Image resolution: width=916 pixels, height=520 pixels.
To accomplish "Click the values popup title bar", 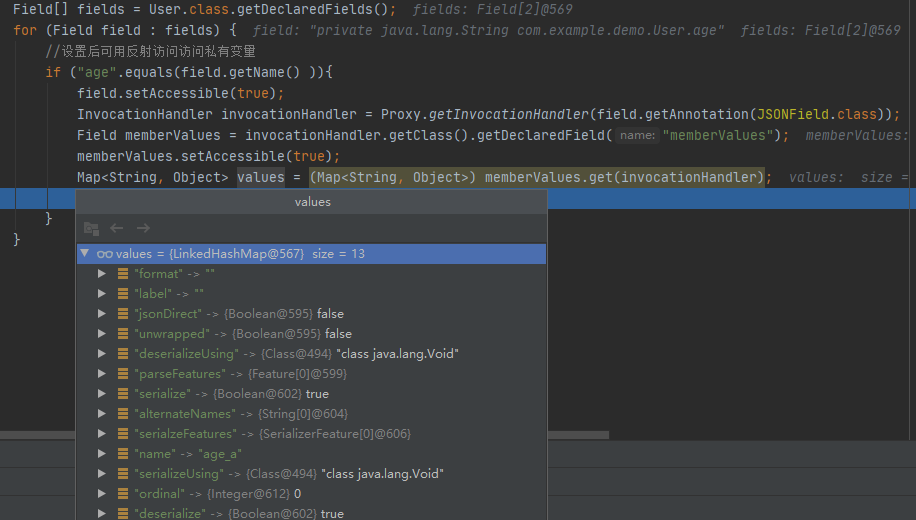I will (311, 202).
